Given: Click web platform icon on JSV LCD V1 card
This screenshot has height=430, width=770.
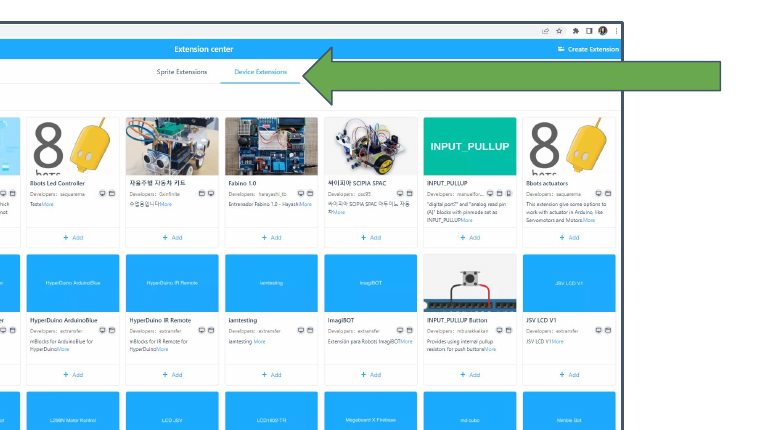Looking at the screenshot, I should pos(608,330).
